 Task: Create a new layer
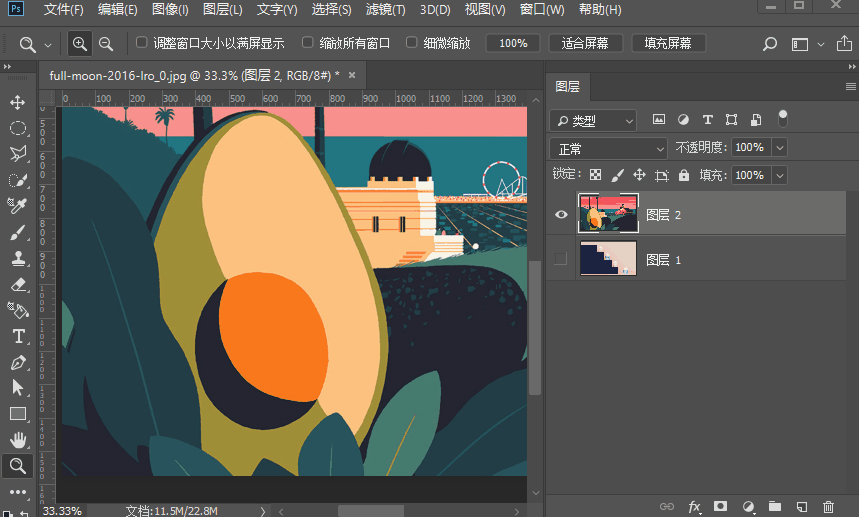[x=801, y=507]
